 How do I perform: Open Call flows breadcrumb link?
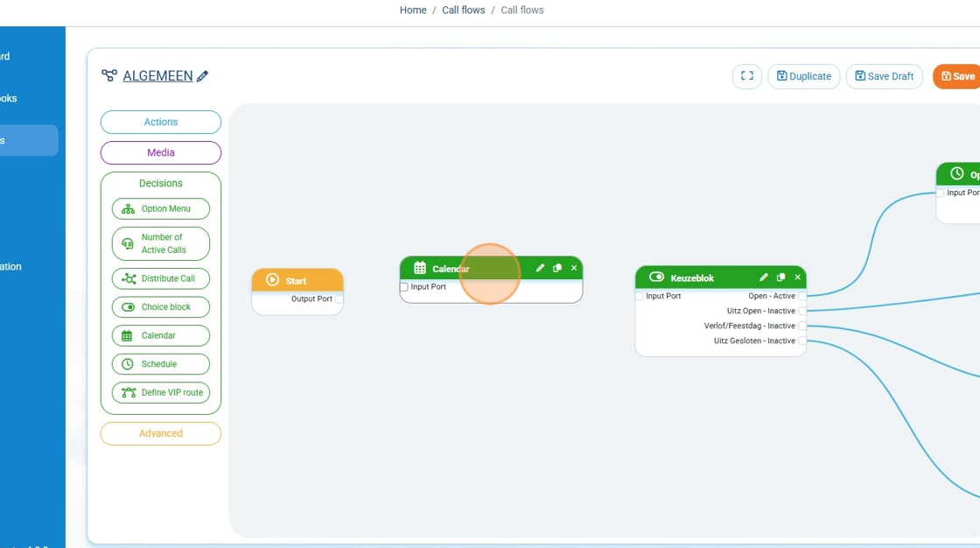(x=463, y=11)
